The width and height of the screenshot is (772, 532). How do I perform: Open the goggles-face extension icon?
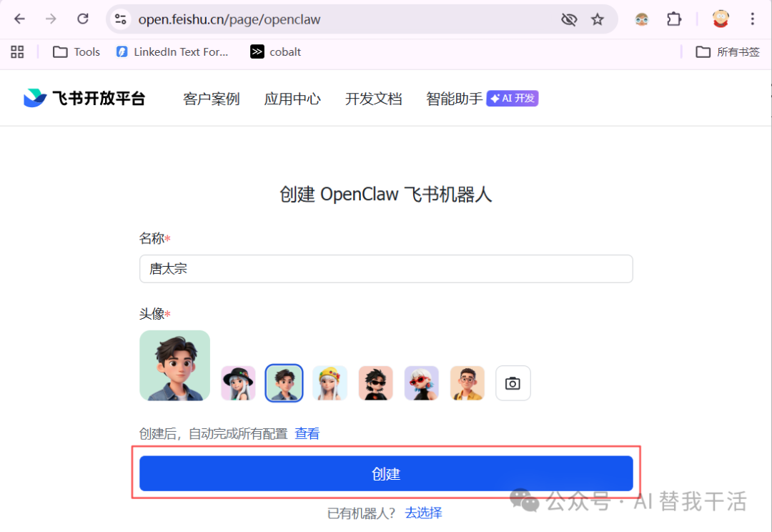click(x=641, y=19)
